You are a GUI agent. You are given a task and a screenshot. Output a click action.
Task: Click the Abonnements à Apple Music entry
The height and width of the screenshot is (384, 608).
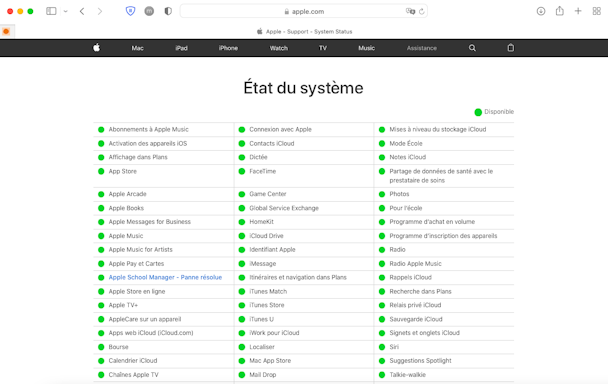pos(149,129)
